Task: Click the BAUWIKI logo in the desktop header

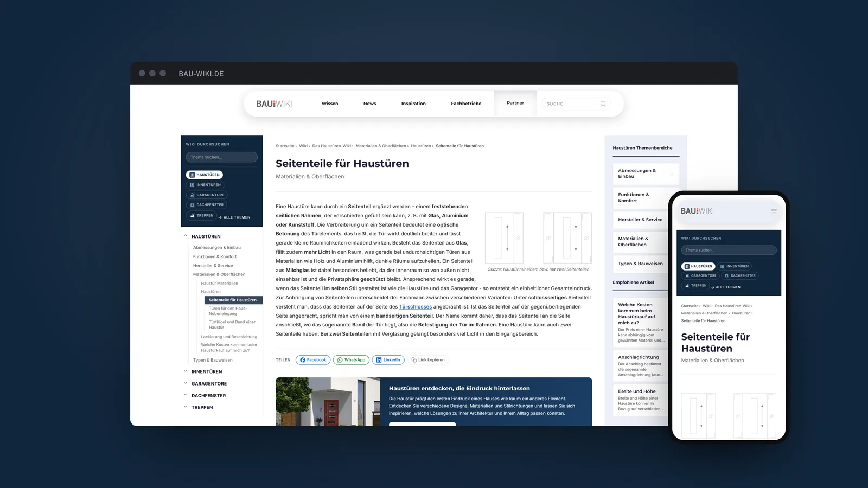Action: tap(274, 104)
